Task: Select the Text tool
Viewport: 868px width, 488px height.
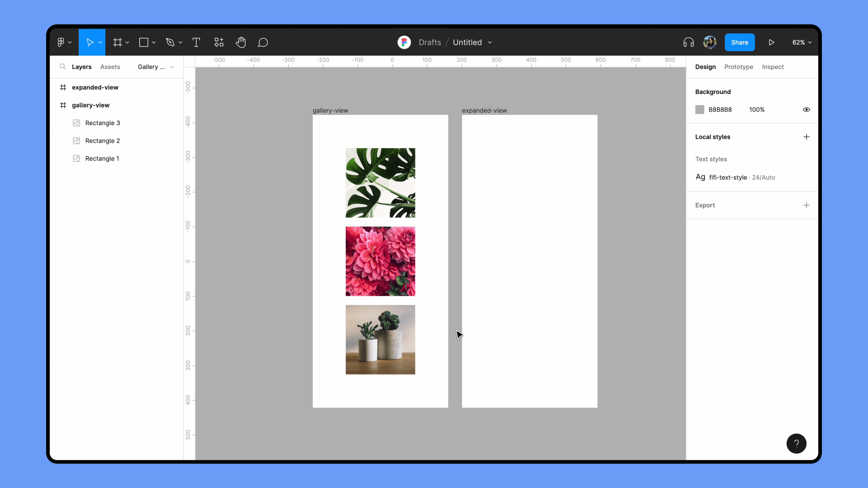Action: (x=196, y=42)
